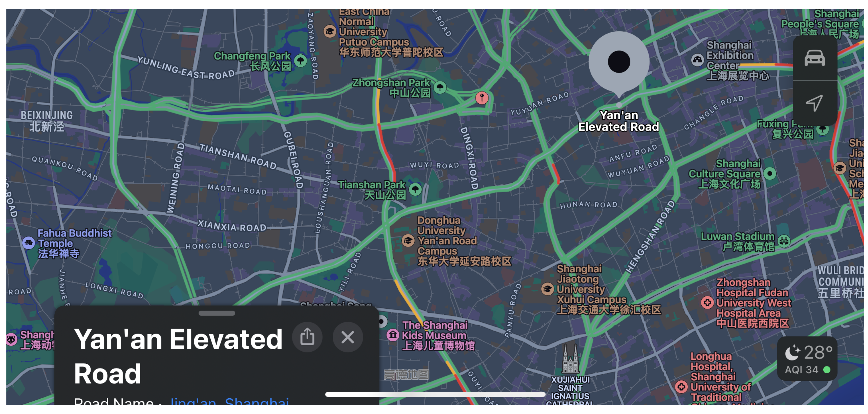Select the Tianshan Park tree icon
This screenshot has height=414, width=868.
[415, 189]
